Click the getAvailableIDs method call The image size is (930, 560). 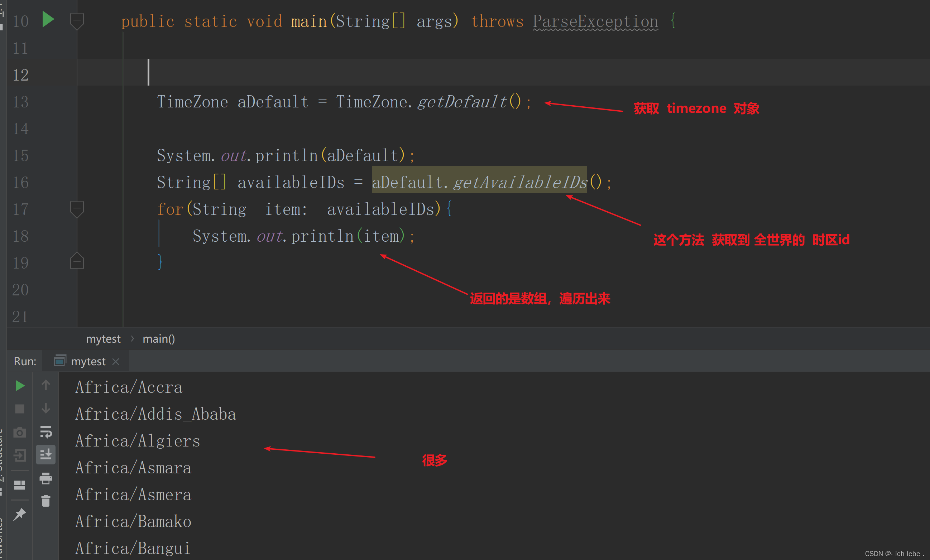click(x=520, y=182)
